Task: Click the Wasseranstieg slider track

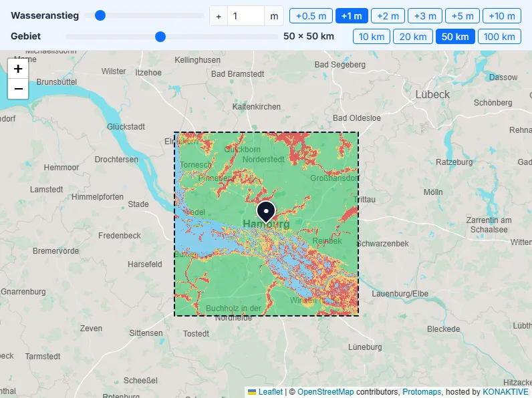Action: [x=144, y=15]
